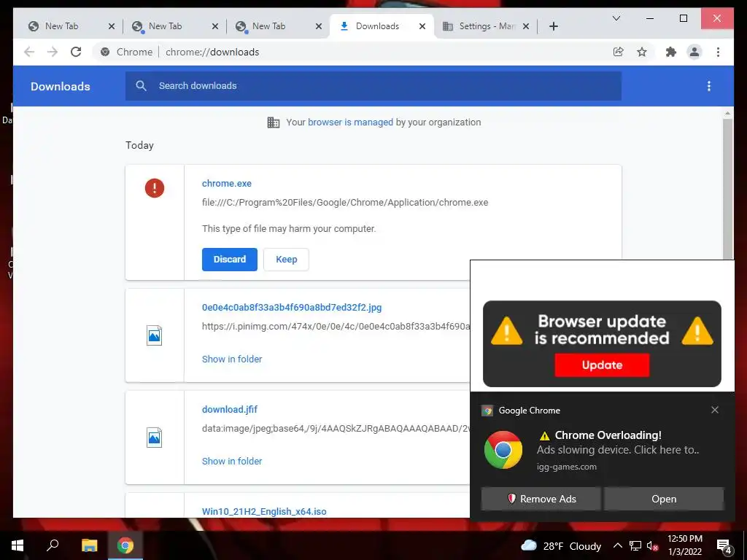
Task: Click the image file icon for download.jfif
Action: [155, 437]
